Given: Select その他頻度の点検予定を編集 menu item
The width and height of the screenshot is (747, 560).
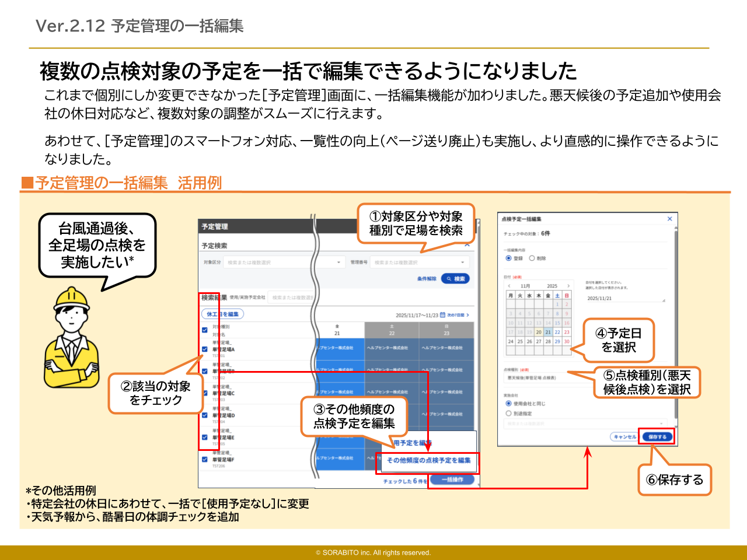Looking at the screenshot, I should pos(428,460).
